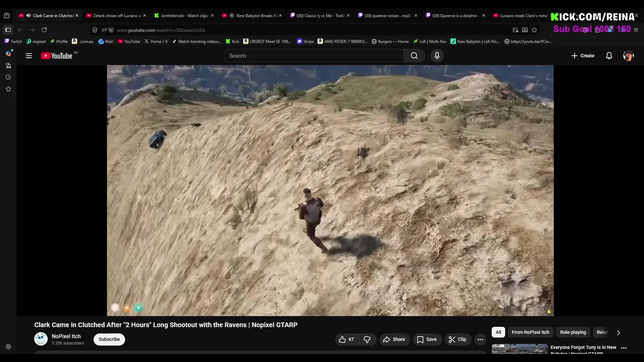Start voice search with microphone icon
Viewport: 644px width, 362px height.
437,56
